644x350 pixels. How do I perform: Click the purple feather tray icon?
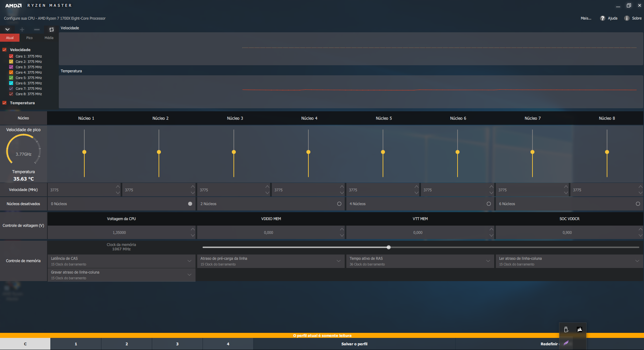pos(566,343)
